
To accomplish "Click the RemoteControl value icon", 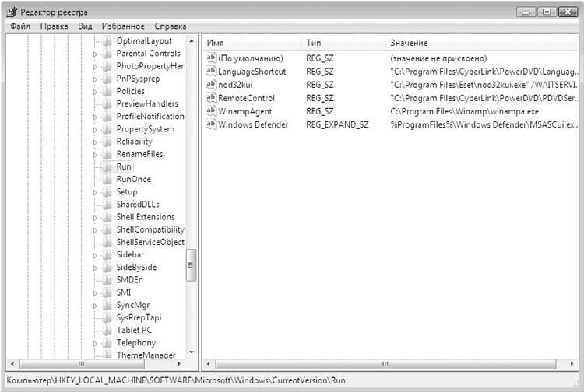I will (x=210, y=98).
